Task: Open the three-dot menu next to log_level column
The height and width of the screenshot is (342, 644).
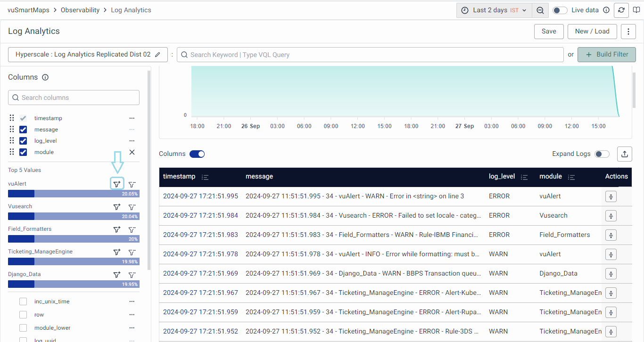Action: tap(132, 140)
